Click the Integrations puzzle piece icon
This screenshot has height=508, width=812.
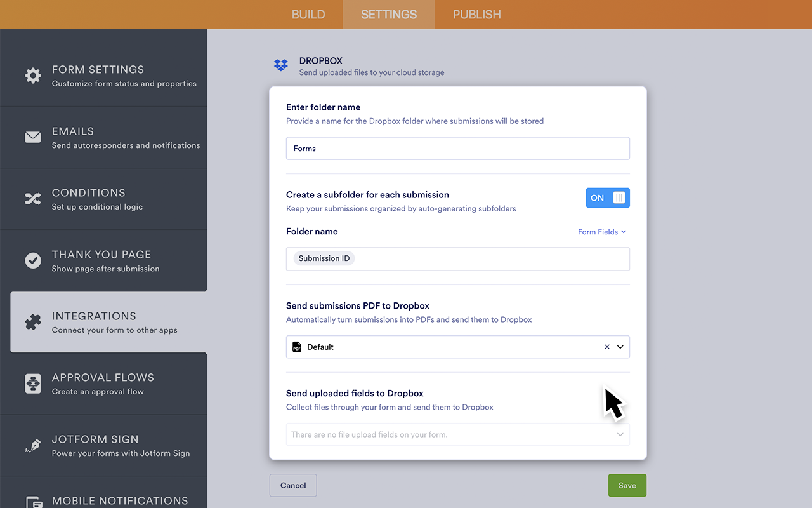33,322
